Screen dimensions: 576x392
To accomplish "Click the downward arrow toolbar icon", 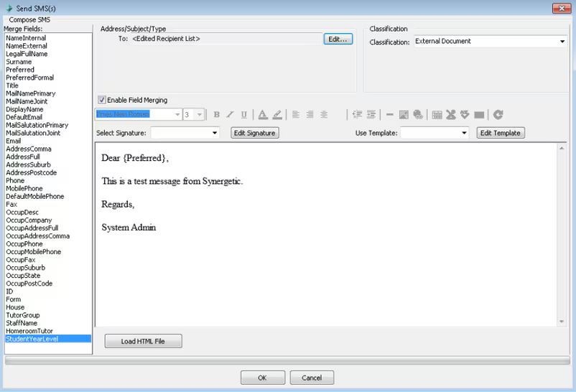I will 465,115.
